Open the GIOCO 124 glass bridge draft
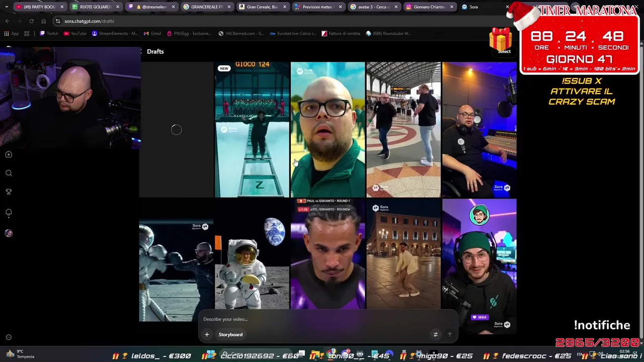The image size is (644, 362). click(252, 130)
